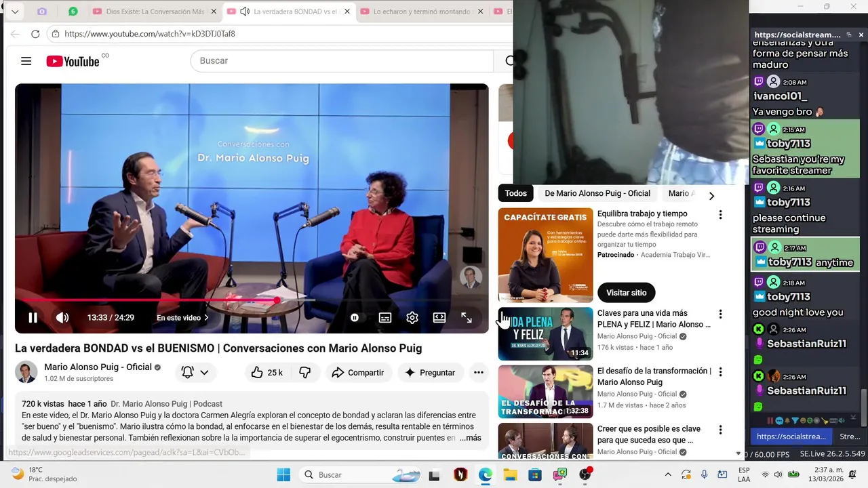868x488 pixels.
Task: Show more filter chips with the right chevron
Action: tap(711, 196)
